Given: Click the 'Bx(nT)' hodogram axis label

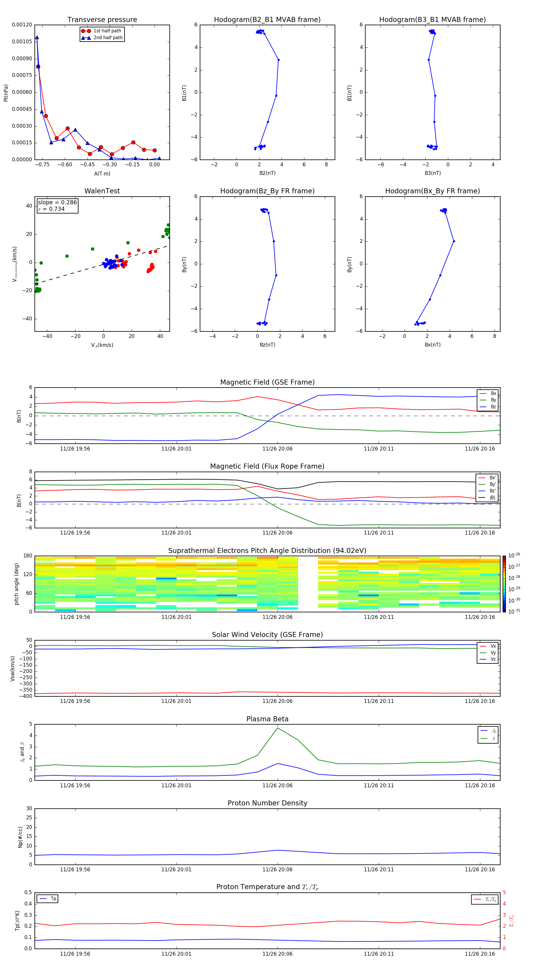Looking at the screenshot, I should point(432,345).
